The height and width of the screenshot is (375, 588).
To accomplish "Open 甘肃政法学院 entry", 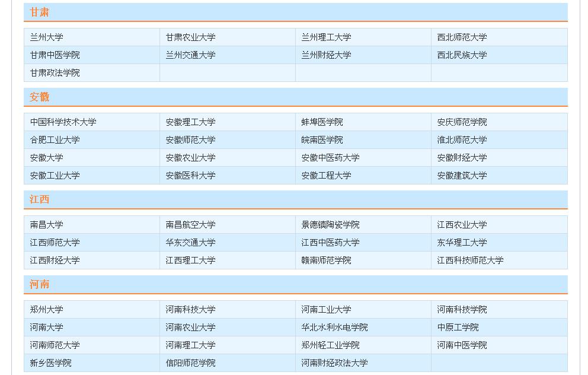I will 55,73.
